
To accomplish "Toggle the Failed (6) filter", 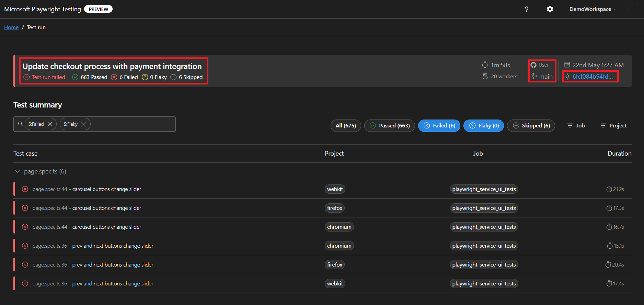I will (439, 126).
